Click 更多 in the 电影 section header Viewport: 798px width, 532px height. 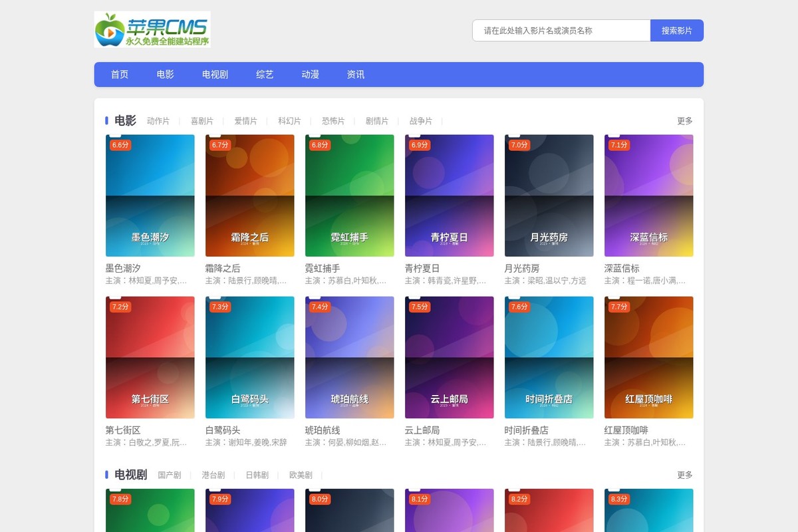click(685, 121)
